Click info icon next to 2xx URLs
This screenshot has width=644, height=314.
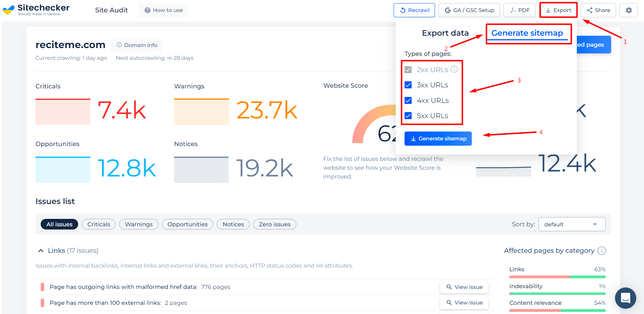pos(454,69)
